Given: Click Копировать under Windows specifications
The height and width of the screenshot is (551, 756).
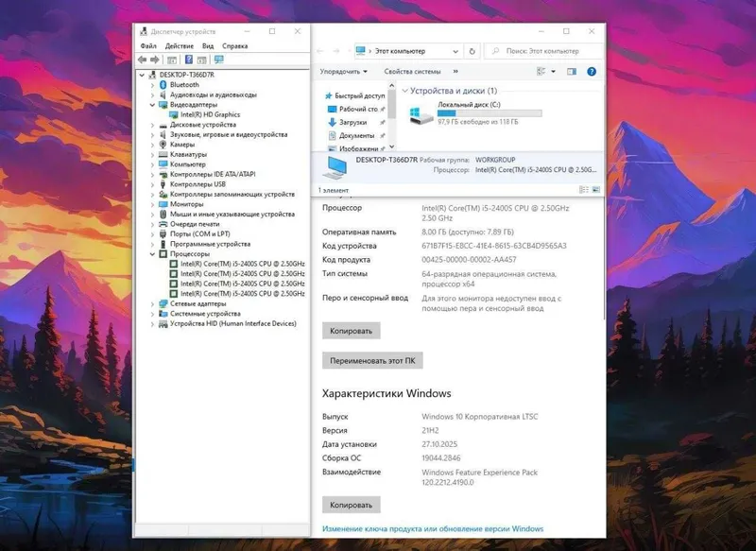Looking at the screenshot, I should pyautogui.click(x=351, y=506).
